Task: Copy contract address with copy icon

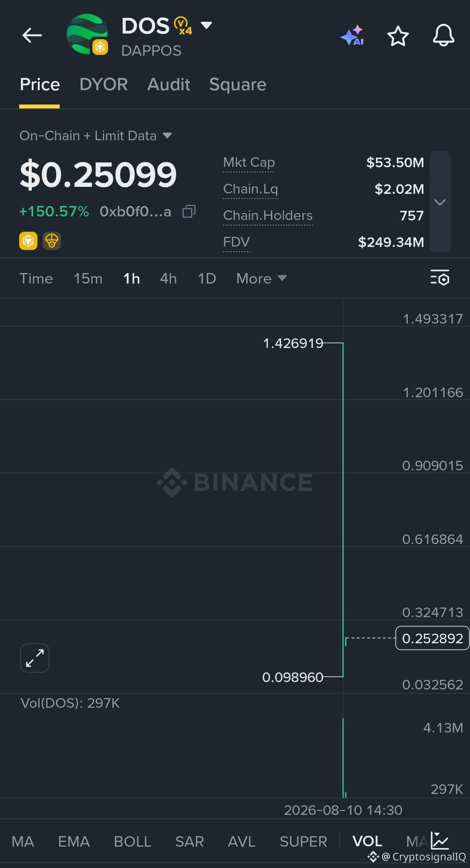Action: pos(189,211)
